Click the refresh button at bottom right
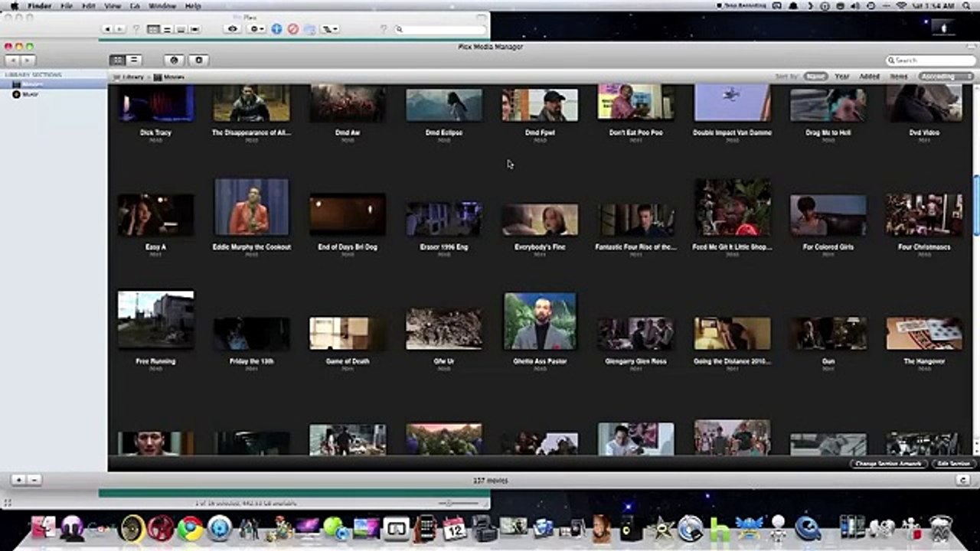980x551 pixels. (964, 480)
